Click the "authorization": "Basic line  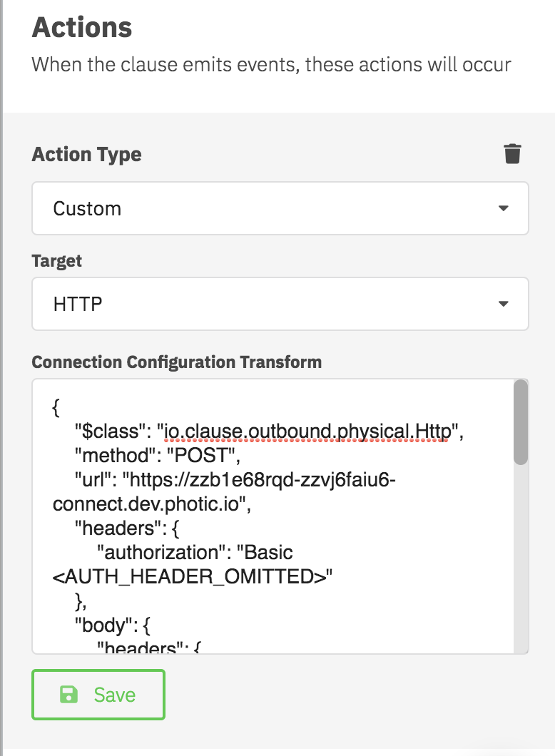pyautogui.click(x=194, y=553)
